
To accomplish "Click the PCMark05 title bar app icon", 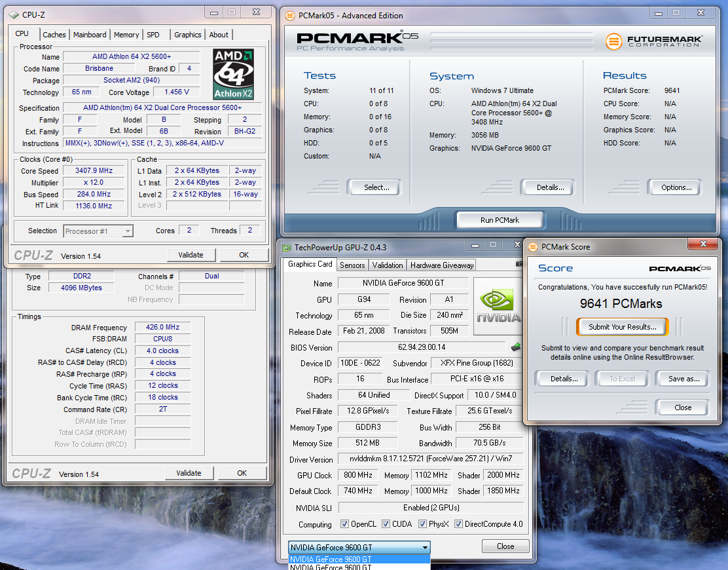I will pos(290,16).
